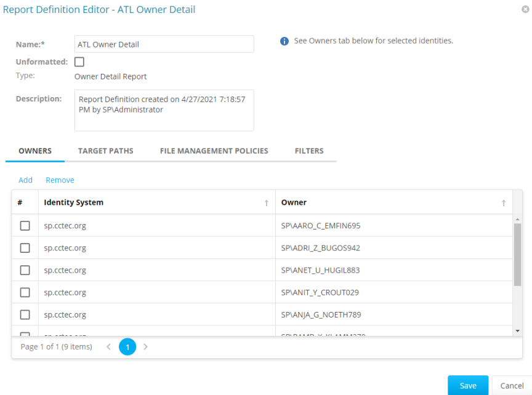The image size is (532, 395).
Task: Click scrollbar down arrow in owners list
Action: (517, 330)
